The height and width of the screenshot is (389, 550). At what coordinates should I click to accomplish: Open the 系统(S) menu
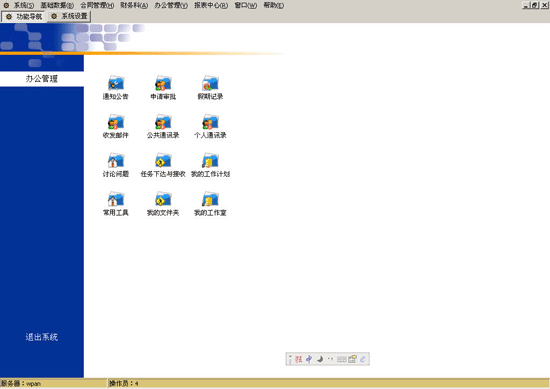click(24, 5)
